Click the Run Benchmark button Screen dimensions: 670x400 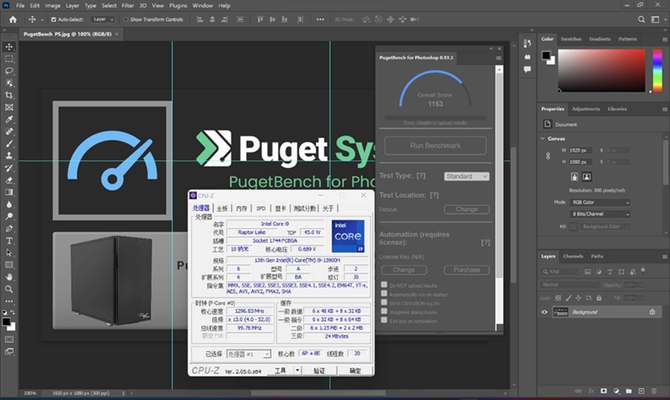[x=435, y=146]
